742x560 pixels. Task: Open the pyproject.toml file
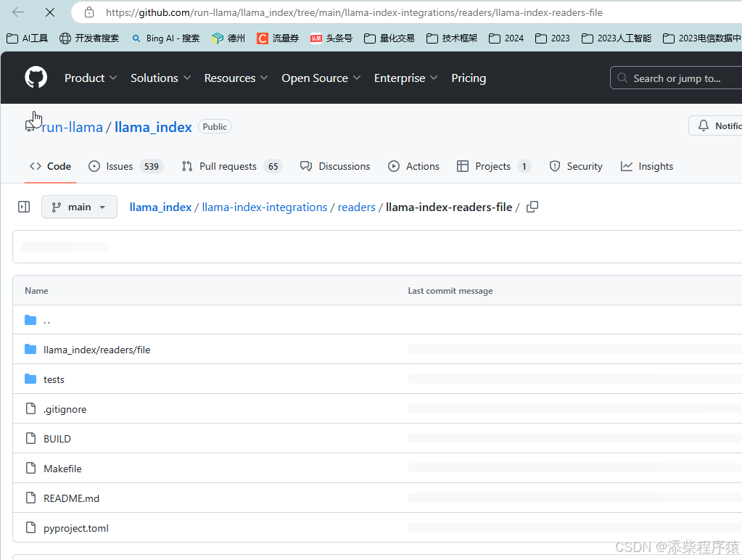76,528
